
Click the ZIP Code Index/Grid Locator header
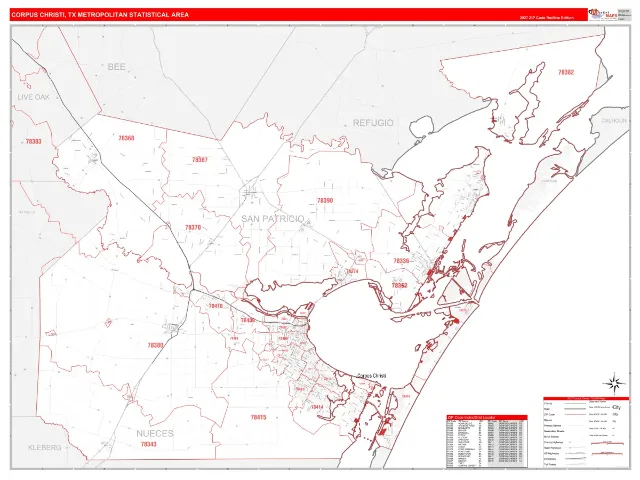(x=487, y=418)
